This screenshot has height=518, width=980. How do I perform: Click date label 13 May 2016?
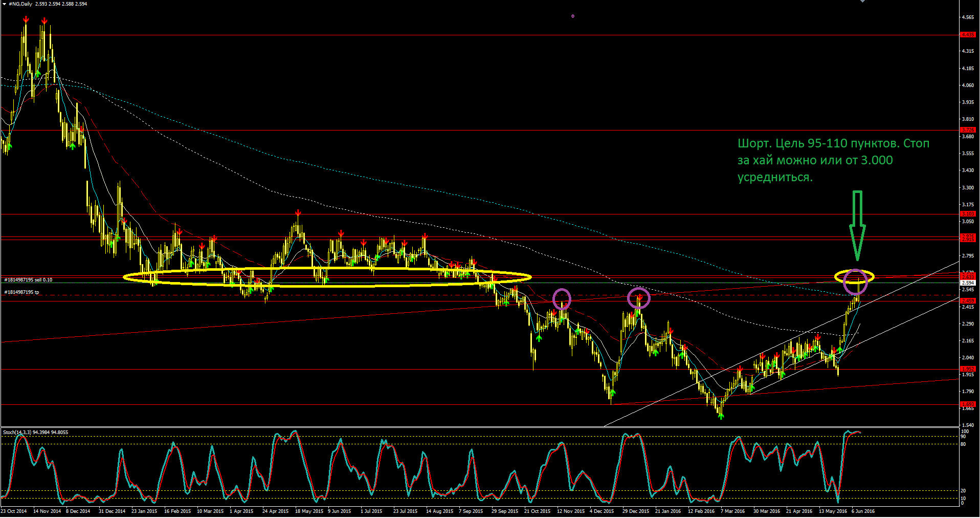(x=833, y=511)
